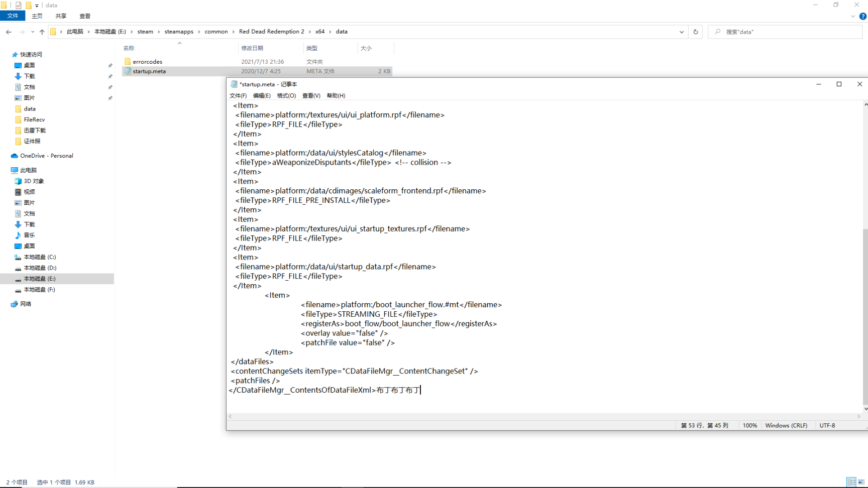
Task: Click the UTF-8 status bar entry
Action: point(827,425)
